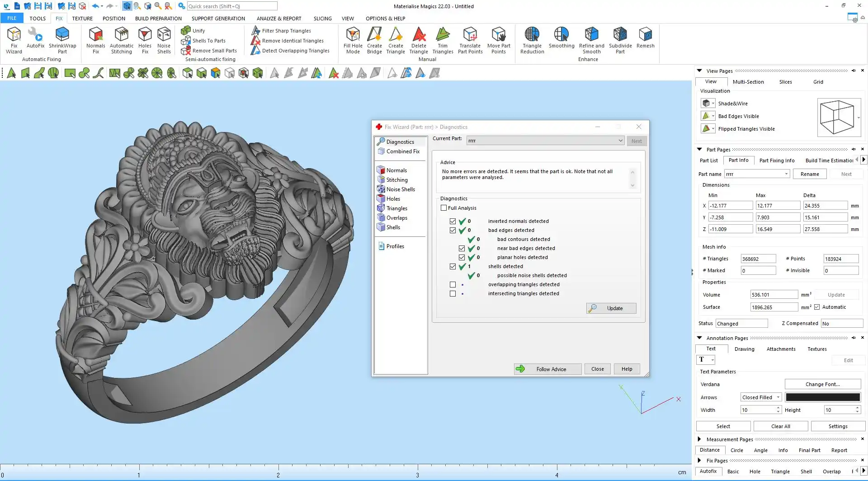Enable the Full Analysis checkbox
Image resolution: width=868 pixels, height=481 pixels.
pyautogui.click(x=444, y=208)
